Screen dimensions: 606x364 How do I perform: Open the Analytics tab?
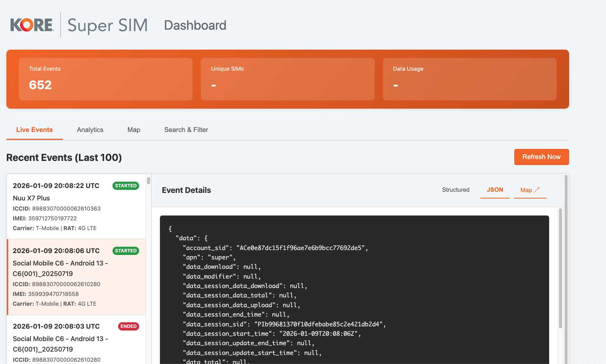[90, 130]
